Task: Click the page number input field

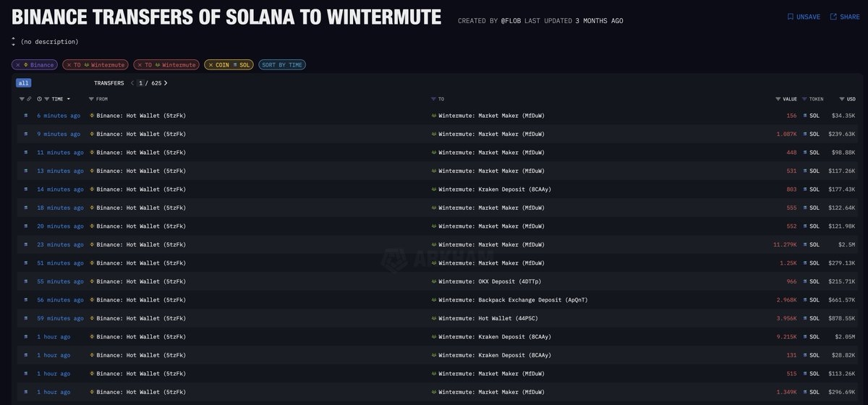Action: 141,83
